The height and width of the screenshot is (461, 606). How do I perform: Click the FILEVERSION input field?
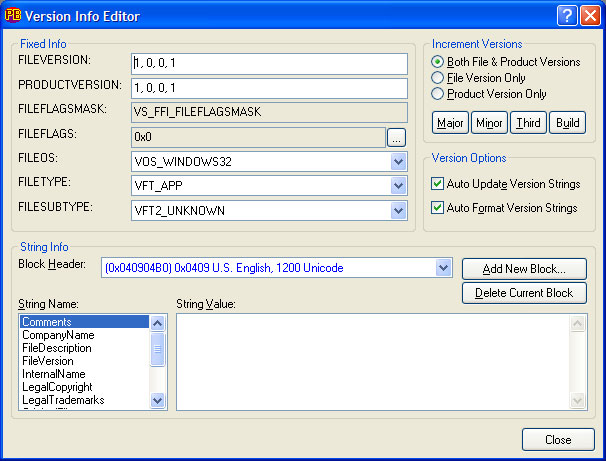[x=269, y=64]
